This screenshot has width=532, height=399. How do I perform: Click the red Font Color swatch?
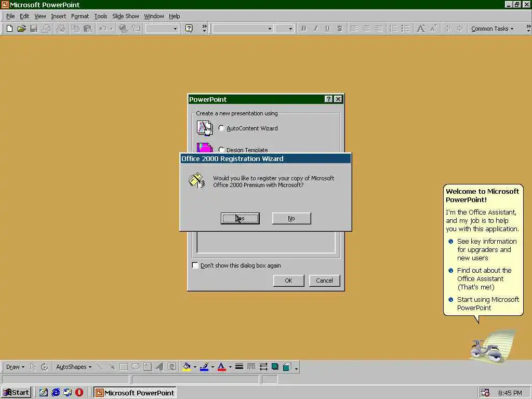(x=221, y=367)
